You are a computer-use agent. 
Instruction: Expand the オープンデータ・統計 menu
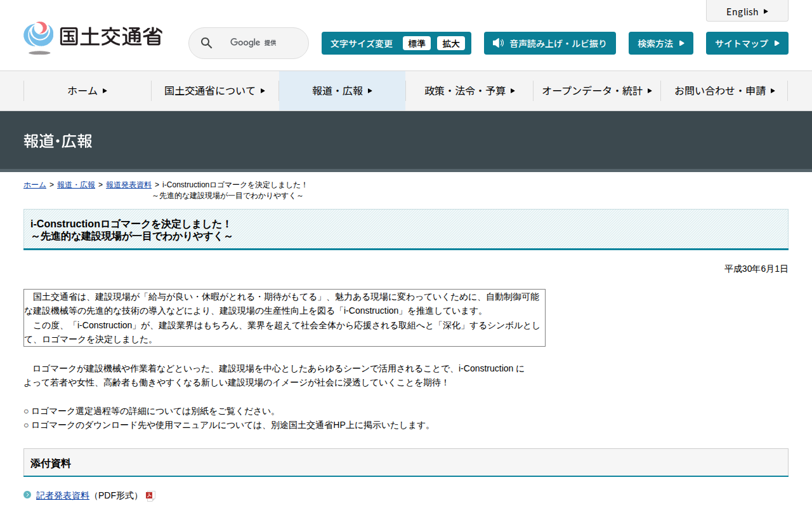[x=596, y=91]
